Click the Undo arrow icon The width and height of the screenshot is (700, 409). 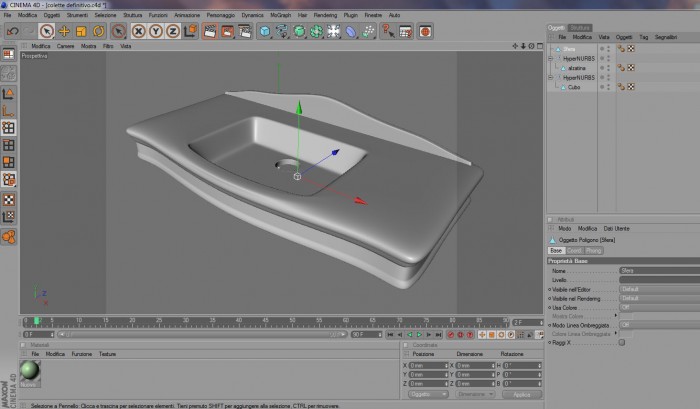12,31
